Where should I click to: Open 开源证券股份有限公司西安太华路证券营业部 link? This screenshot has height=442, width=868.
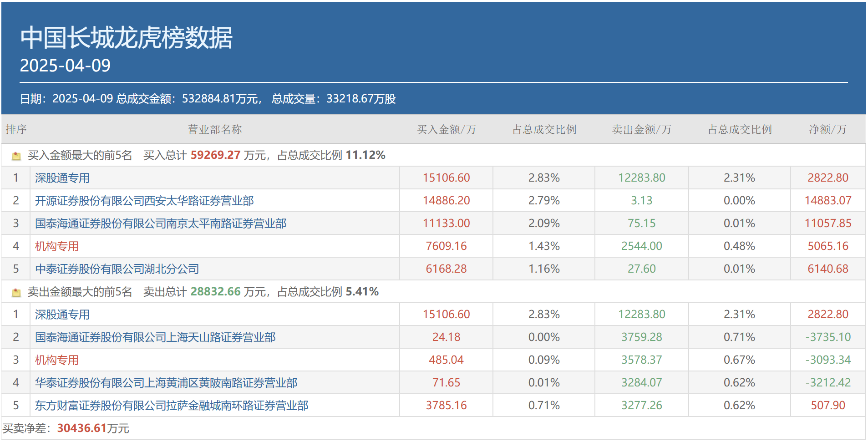pos(144,201)
